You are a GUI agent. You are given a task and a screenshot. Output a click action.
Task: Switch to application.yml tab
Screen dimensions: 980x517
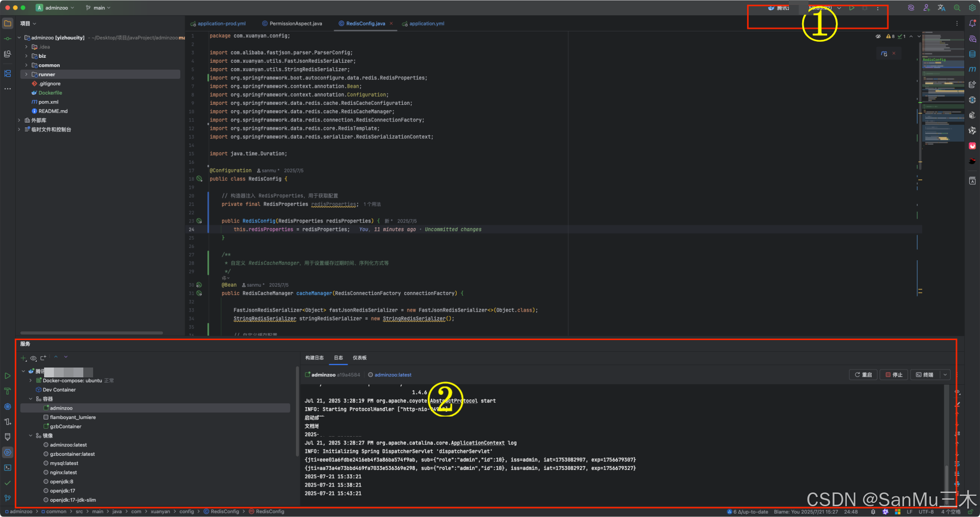click(423, 24)
